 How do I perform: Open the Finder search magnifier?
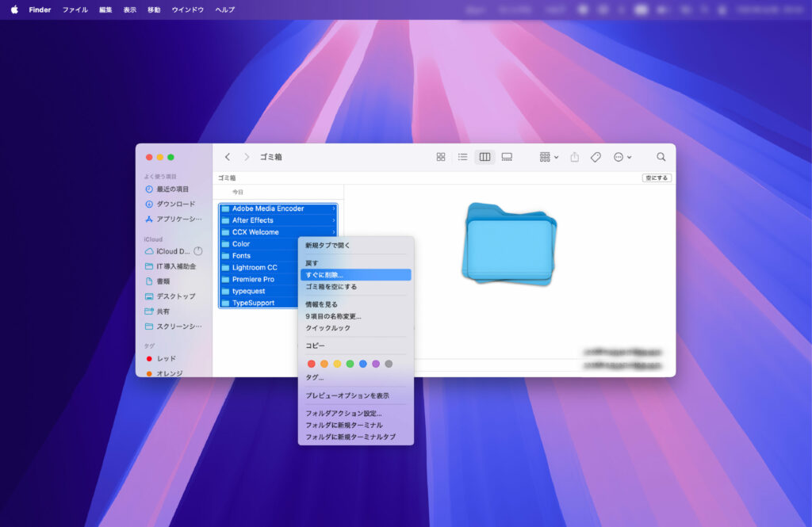pyautogui.click(x=661, y=157)
